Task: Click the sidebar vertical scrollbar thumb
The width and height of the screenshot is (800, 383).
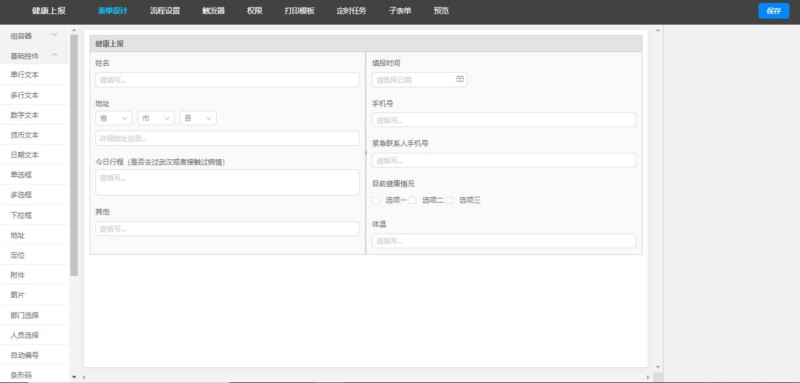Action: (74, 155)
